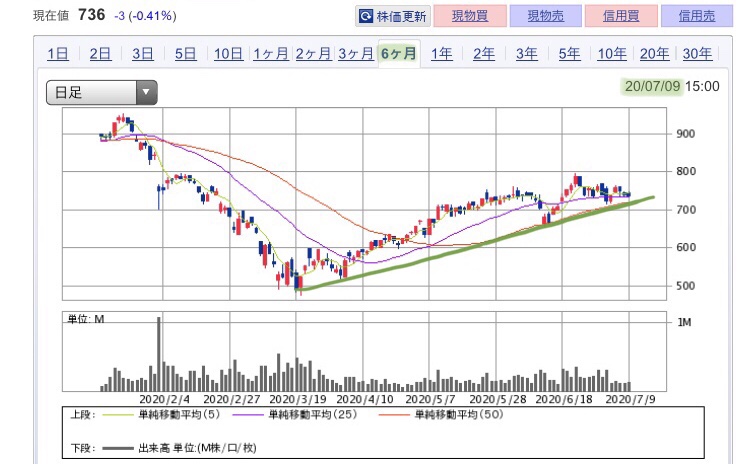Show the 1年 chart range
Screen dimensions: 739x464
coord(441,54)
